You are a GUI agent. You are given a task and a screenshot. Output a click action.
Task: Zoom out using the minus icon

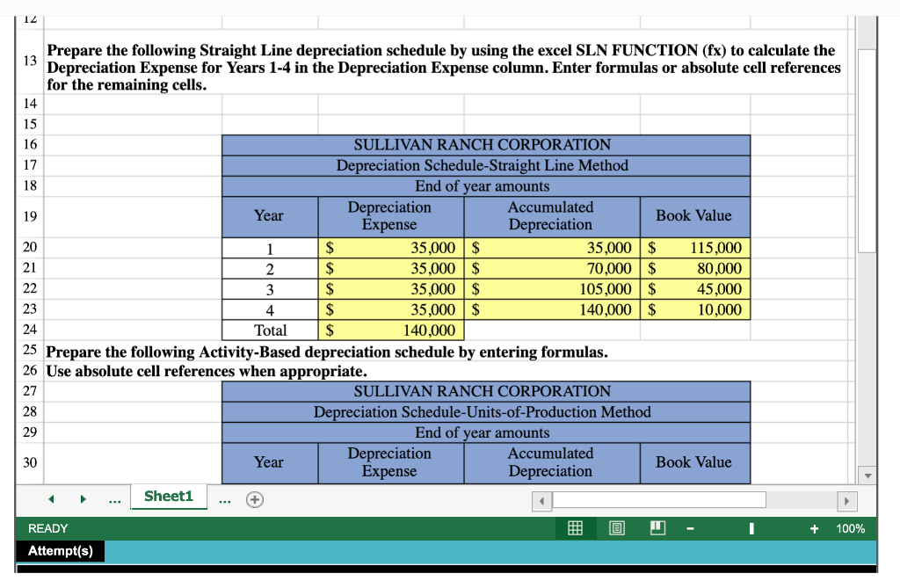tap(691, 528)
